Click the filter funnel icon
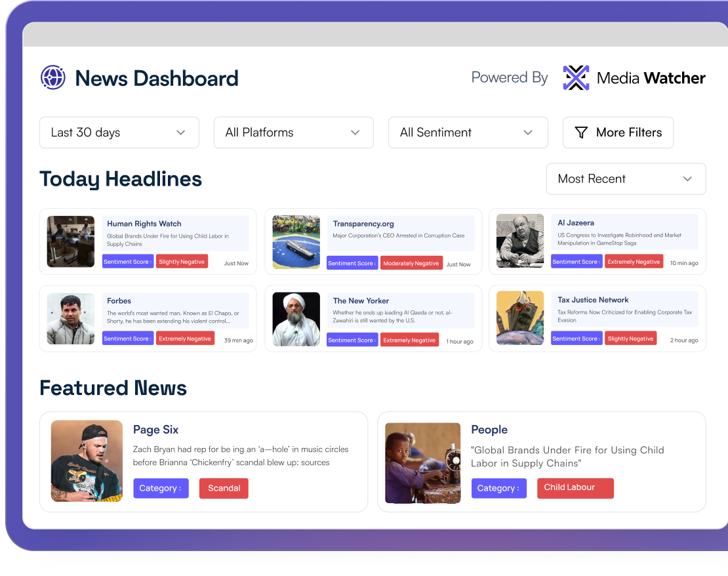Image resolution: width=728 pixels, height=576 pixels. 580,133
